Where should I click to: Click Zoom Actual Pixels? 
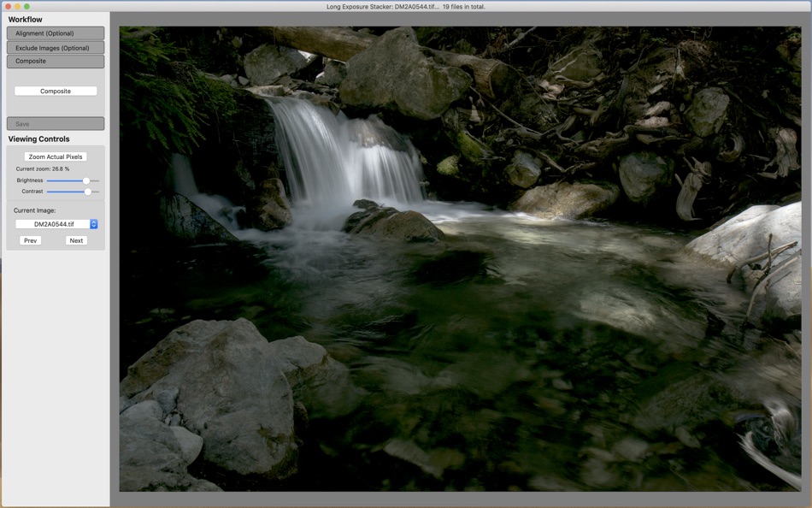point(55,157)
